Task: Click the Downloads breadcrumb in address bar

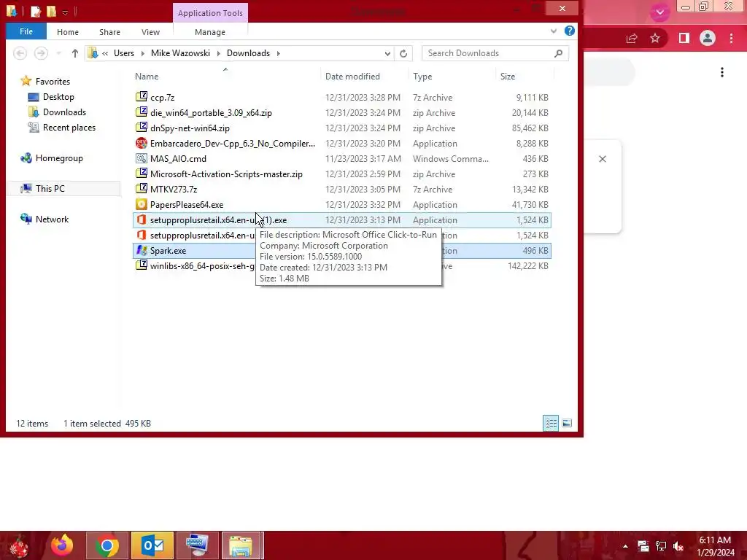Action: click(x=248, y=53)
